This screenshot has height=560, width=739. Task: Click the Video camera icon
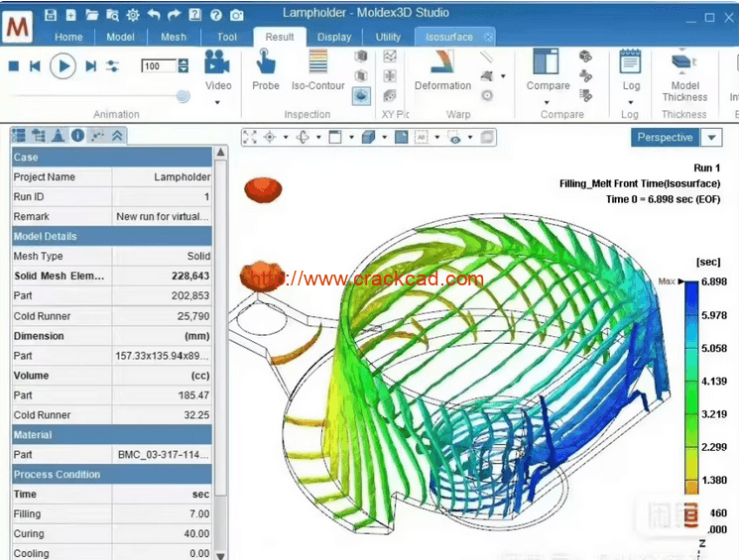coord(217,62)
